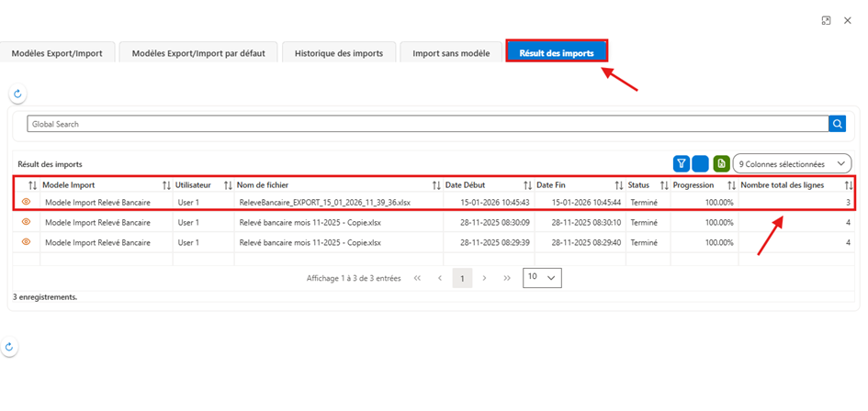The width and height of the screenshot is (868, 411).
Task: Open the Historique des imports tab
Action: (339, 53)
